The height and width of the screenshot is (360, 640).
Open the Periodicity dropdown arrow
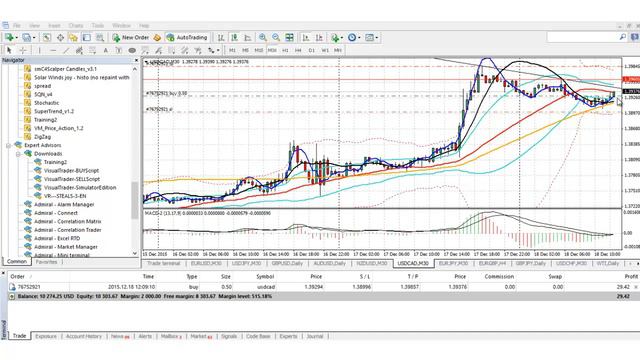pyautogui.click(x=359, y=38)
